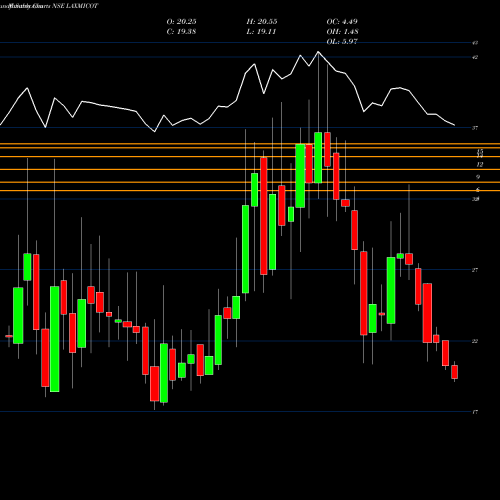Click the orange level label 9
The width and height of the screenshot is (500, 500).
[478, 177]
